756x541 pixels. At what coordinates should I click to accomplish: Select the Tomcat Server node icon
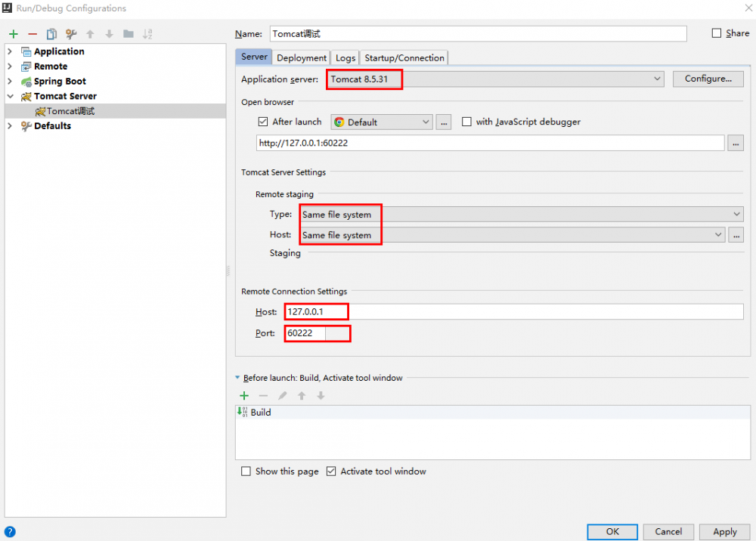tap(26, 97)
